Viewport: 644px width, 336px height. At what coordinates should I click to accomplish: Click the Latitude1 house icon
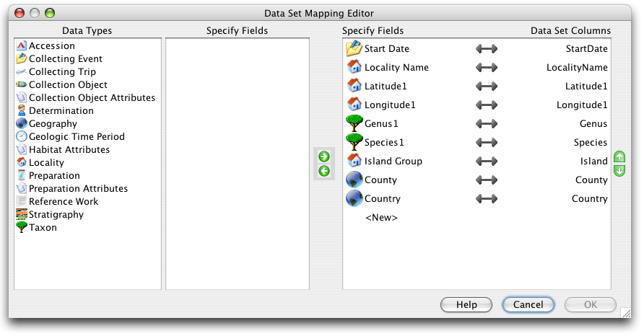point(354,85)
